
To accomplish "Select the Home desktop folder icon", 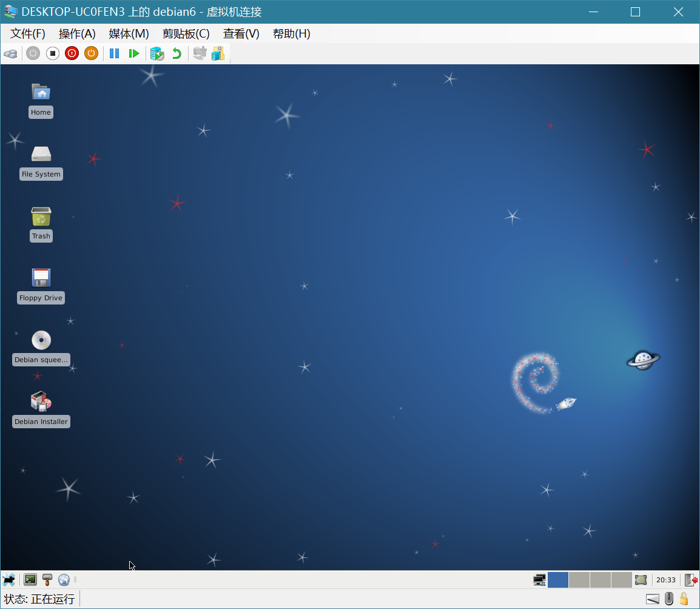I will click(x=41, y=92).
